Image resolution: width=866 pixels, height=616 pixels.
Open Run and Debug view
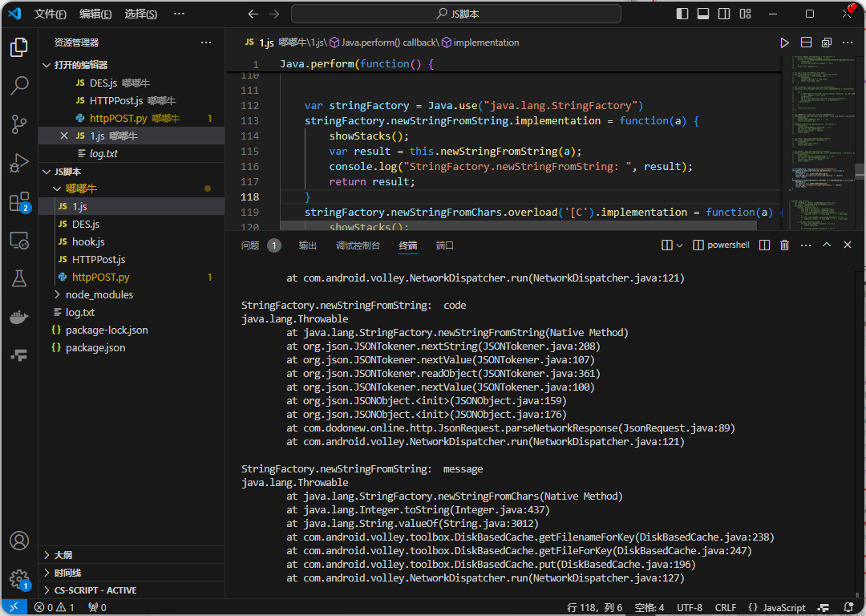[19, 163]
